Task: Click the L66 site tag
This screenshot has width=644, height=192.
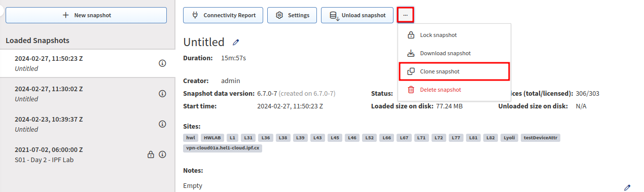Action: pos(387,138)
